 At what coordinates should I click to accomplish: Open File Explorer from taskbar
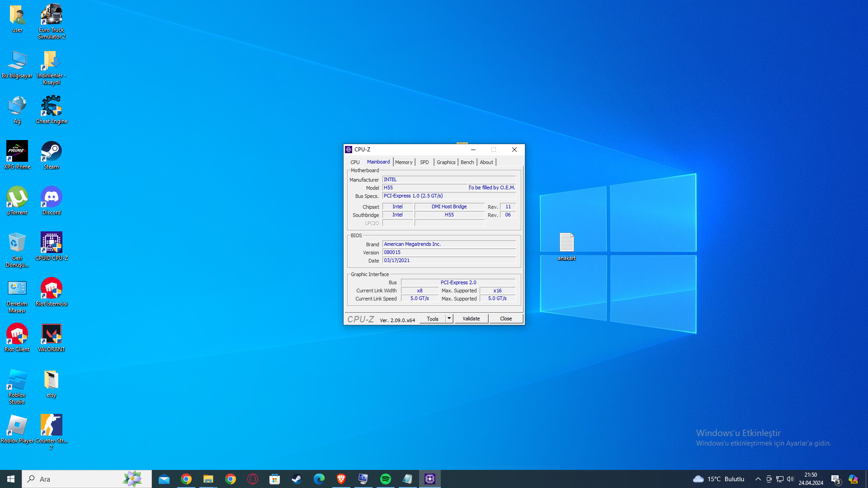pos(208,479)
